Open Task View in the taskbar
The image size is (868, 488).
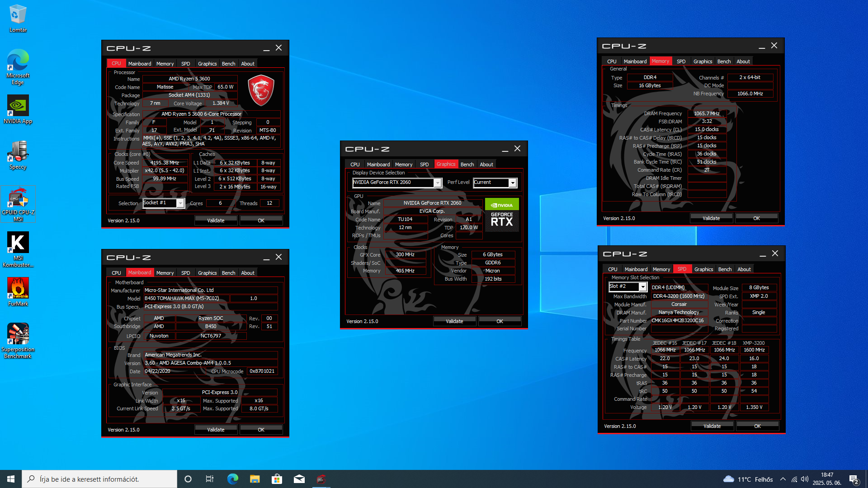(x=210, y=479)
